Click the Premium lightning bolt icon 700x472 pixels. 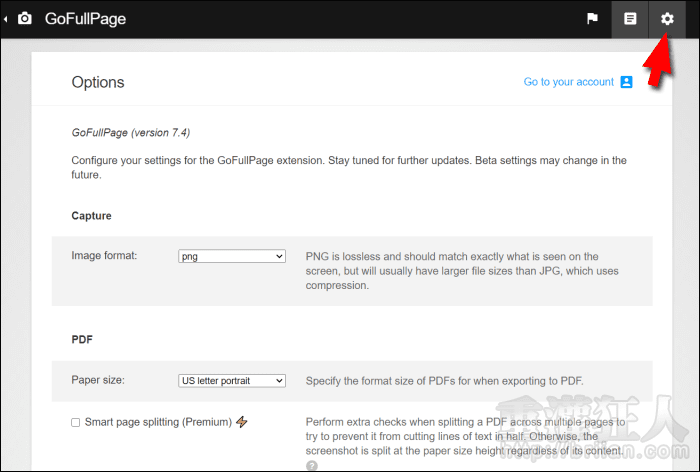click(242, 422)
